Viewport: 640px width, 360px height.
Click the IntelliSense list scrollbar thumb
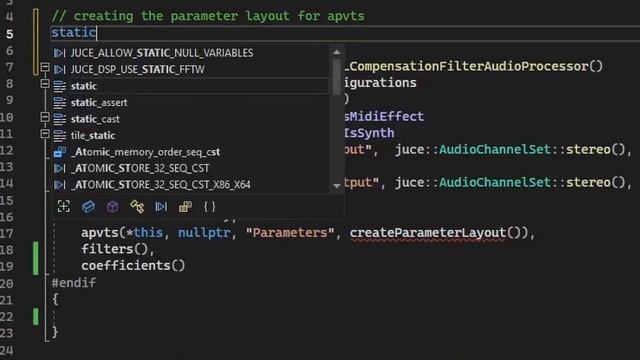[x=337, y=77]
